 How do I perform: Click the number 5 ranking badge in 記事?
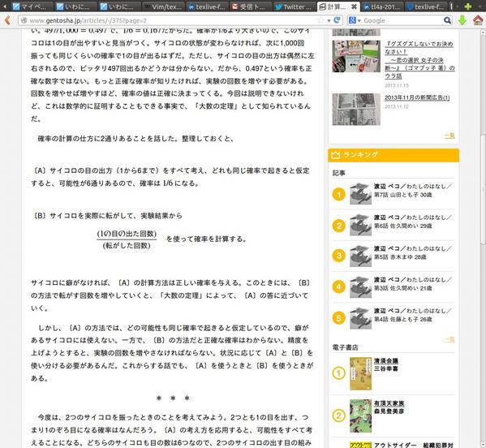(339, 318)
